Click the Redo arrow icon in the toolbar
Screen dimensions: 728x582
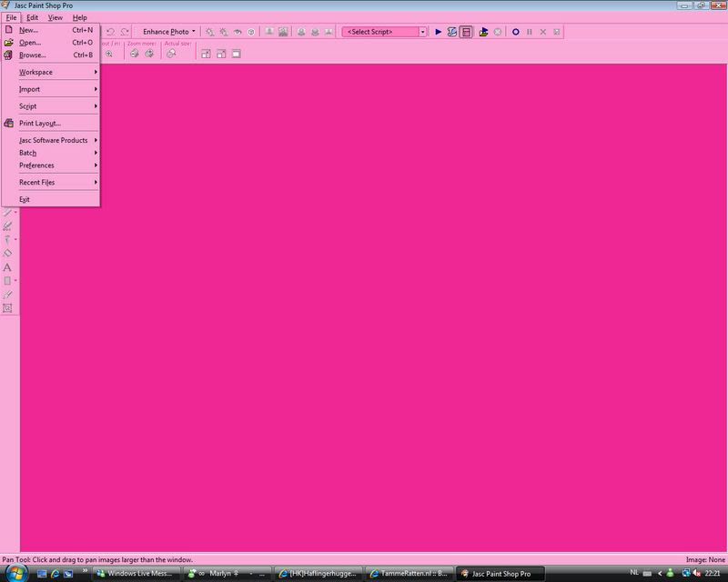[125, 32]
